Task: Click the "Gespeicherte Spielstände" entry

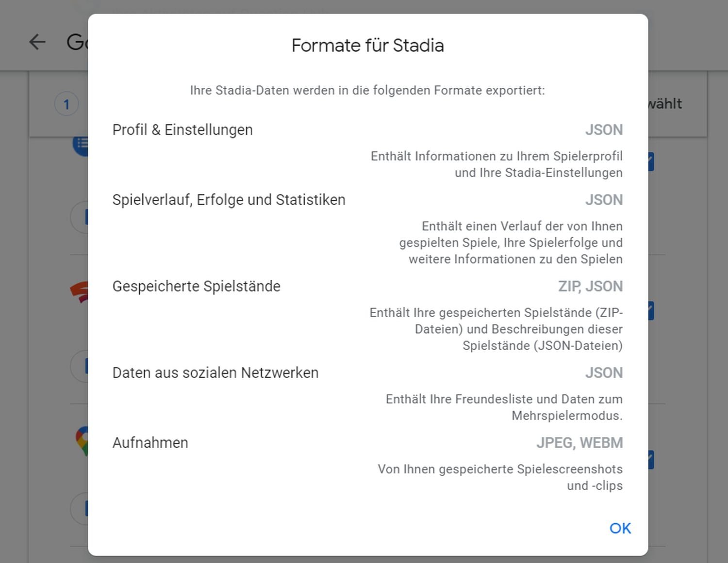Action: (196, 286)
